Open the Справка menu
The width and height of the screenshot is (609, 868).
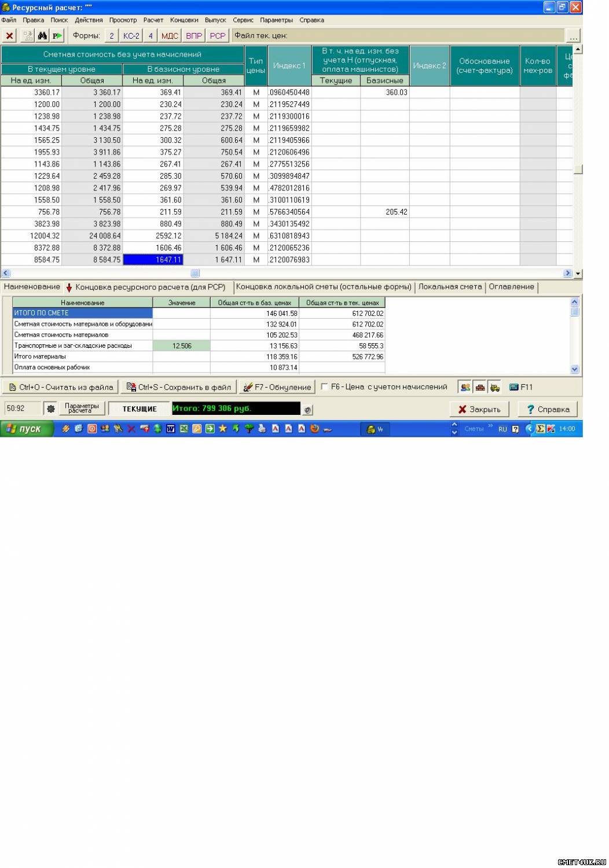pyautogui.click(x=311, y=20)
